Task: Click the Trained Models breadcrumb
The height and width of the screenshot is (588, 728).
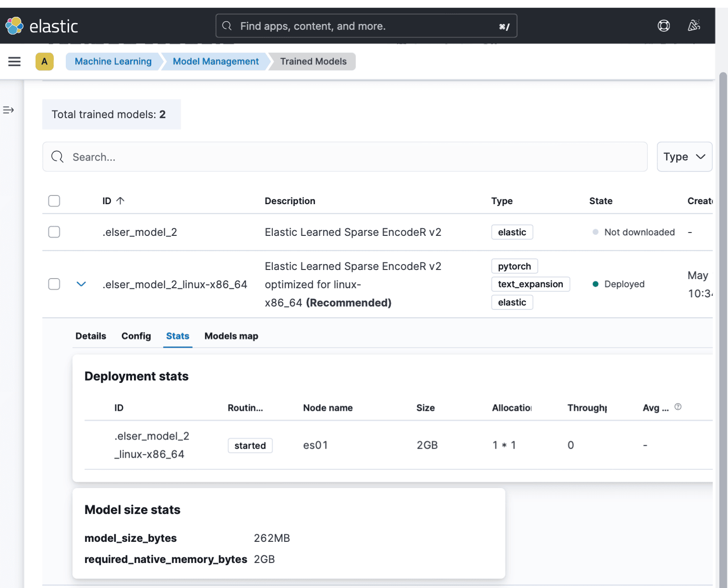Action: click(313, 61)
